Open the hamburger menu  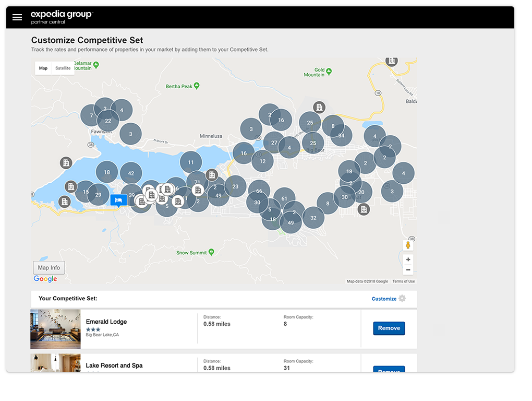pos(17,17)
